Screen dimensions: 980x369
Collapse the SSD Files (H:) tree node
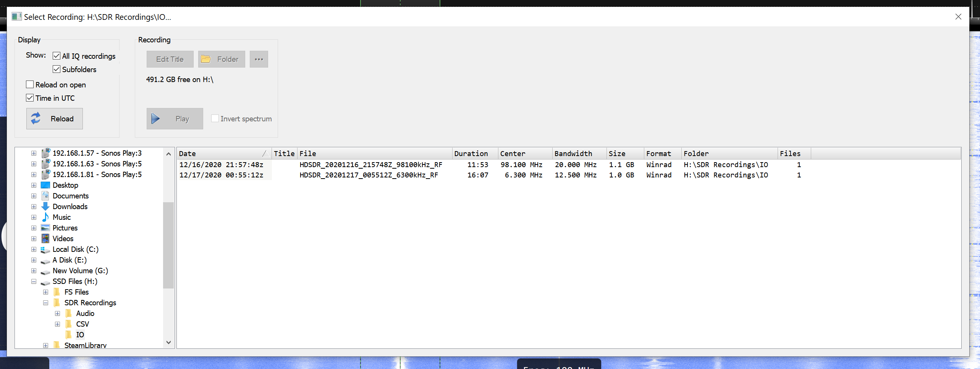[34, 281]
